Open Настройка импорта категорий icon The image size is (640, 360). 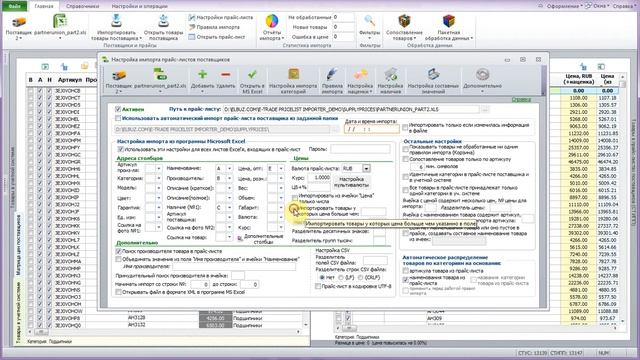click(x=293, y=75)
